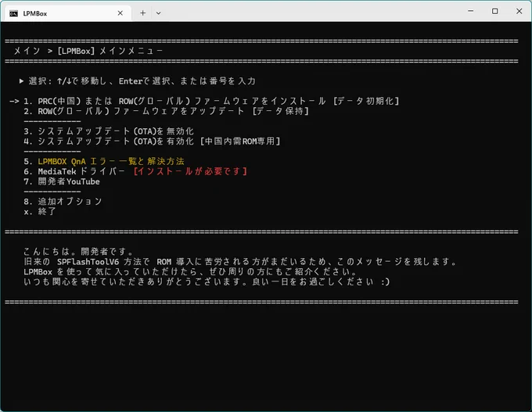The image size is (532, 412).
Task: Select option 1 PRC or ROW firmware install
Action: [211, 101]
